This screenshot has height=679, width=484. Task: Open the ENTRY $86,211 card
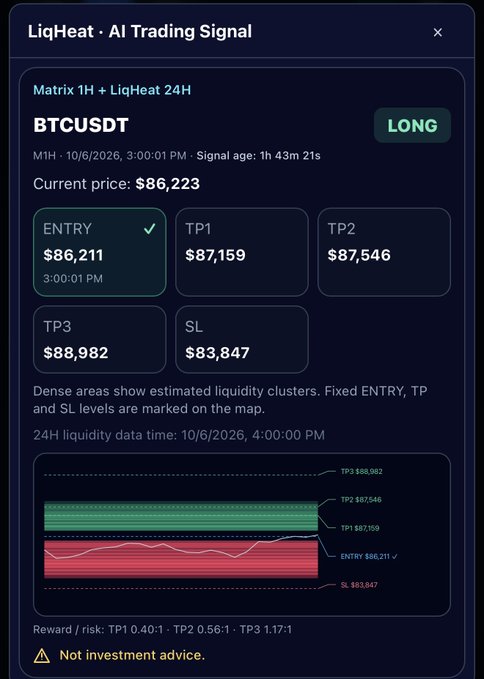click(100, 252)
